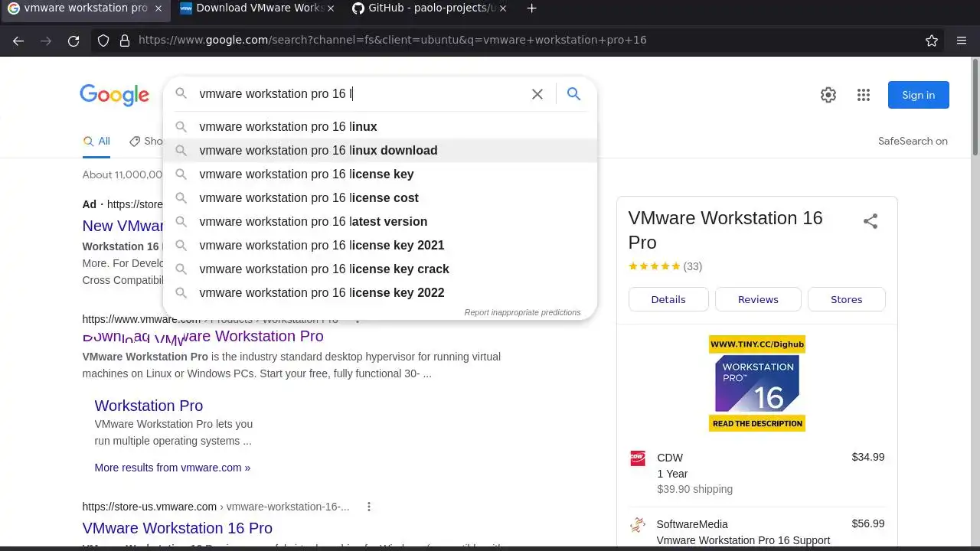Open the Details tab in knowledge panel

668,299
